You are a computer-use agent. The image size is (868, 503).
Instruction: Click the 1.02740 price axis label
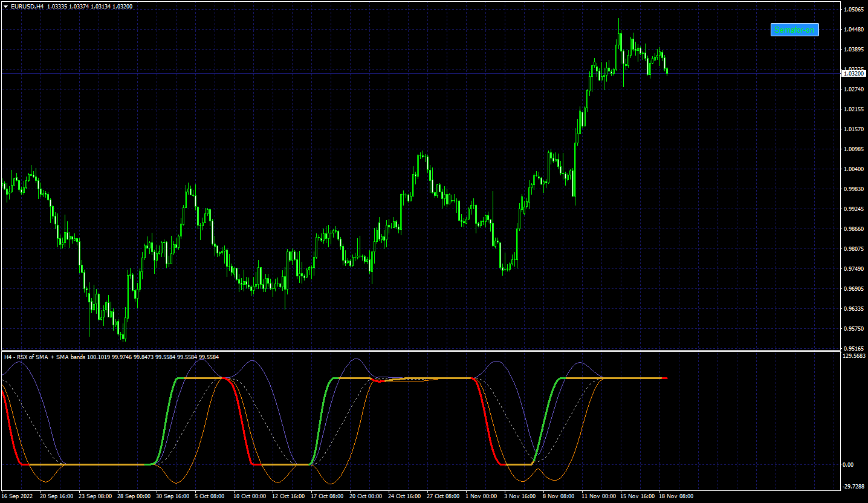pos(853,89)
